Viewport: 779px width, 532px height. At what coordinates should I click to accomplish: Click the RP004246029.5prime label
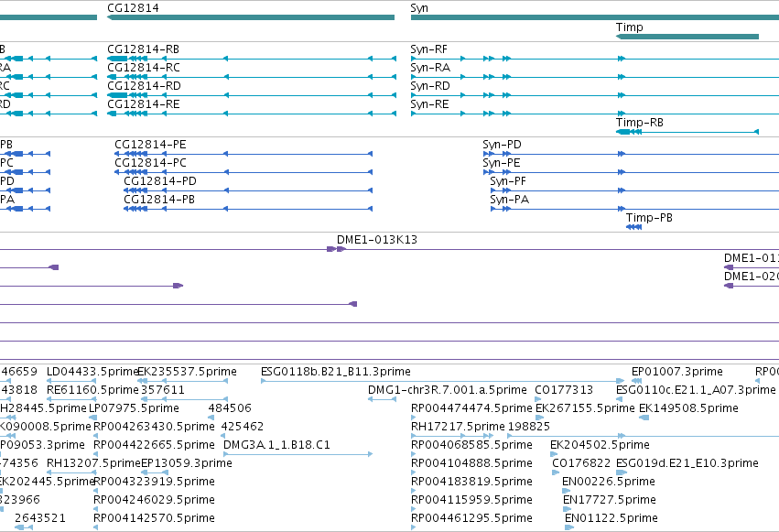(x=154, y=500)
